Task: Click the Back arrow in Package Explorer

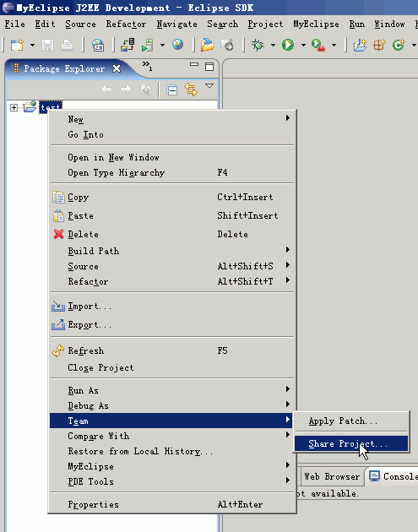Action: [x=106, y=90]
